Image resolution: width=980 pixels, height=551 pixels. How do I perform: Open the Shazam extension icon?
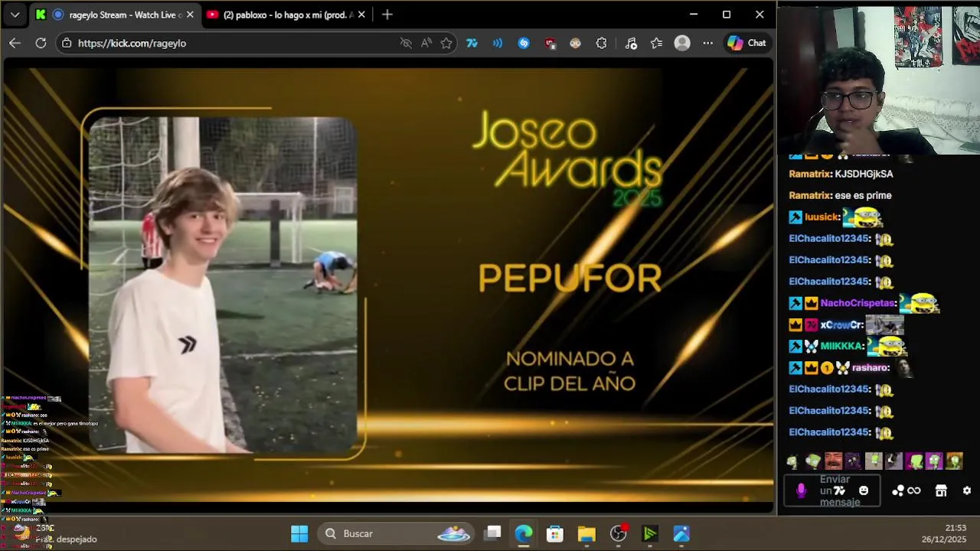524,43
